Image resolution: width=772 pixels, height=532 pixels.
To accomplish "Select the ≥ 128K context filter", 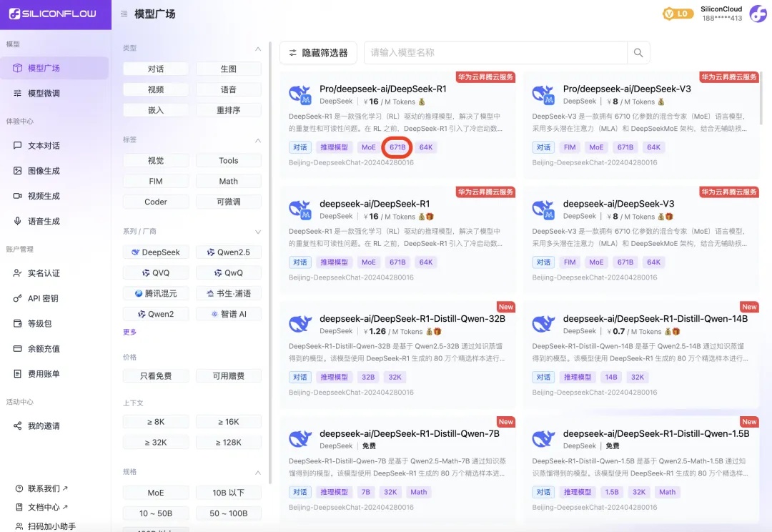I will point(229,443).
